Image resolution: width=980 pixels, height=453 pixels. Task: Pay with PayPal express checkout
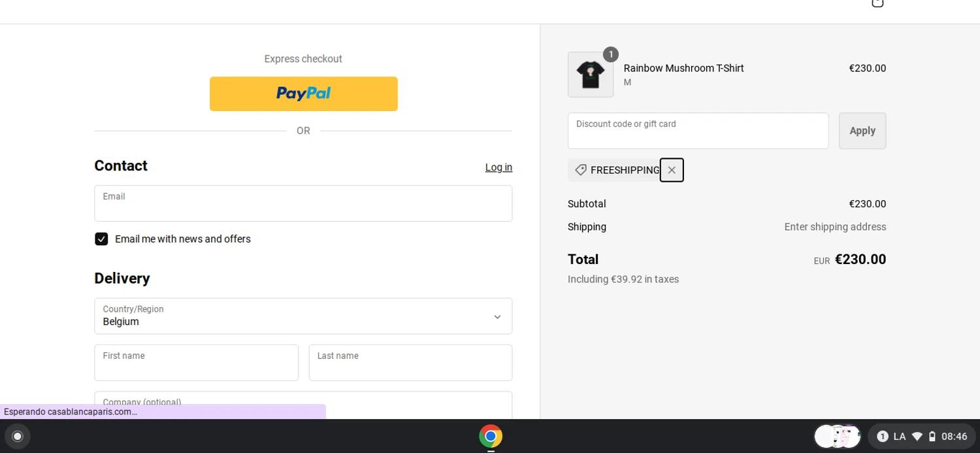(x=303, y=93)
